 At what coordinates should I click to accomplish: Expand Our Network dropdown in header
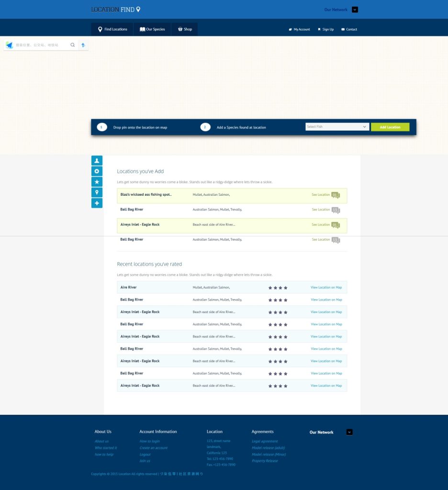tap(355, 10)
